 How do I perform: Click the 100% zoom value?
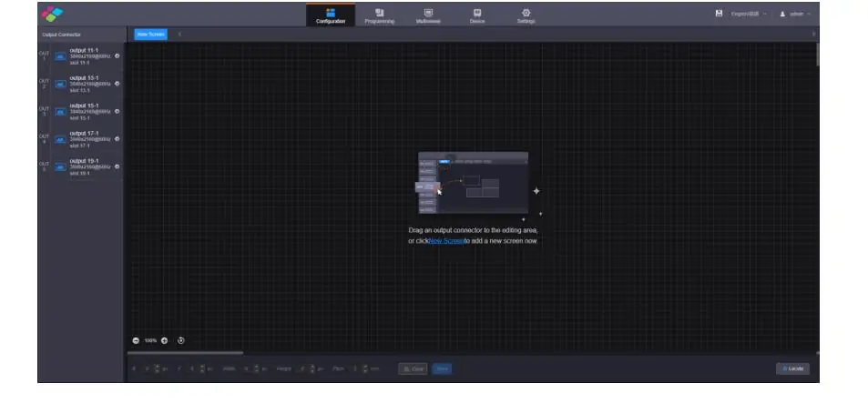(150, 340)
